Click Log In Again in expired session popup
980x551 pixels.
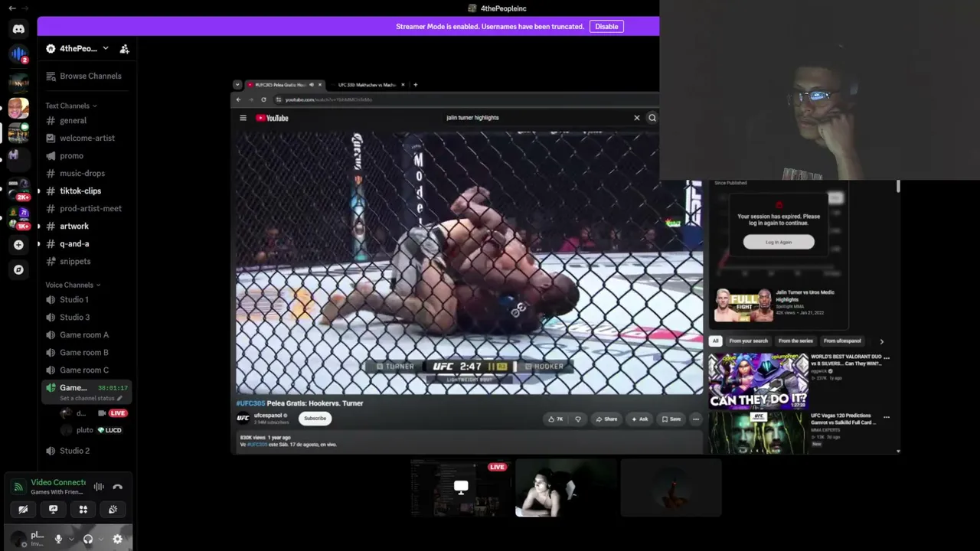click(779, 242)
